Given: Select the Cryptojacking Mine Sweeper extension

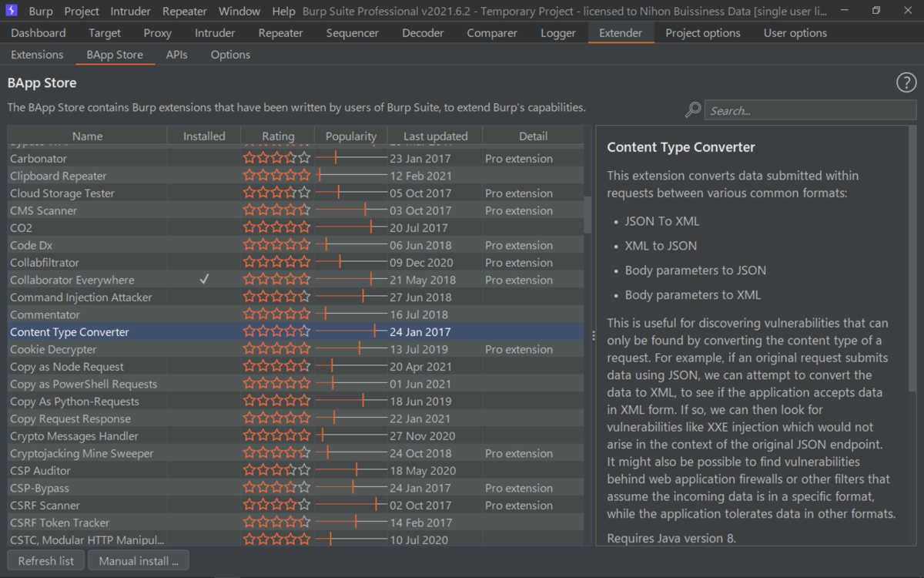Looking at the screenshot, I should [296, 453].
